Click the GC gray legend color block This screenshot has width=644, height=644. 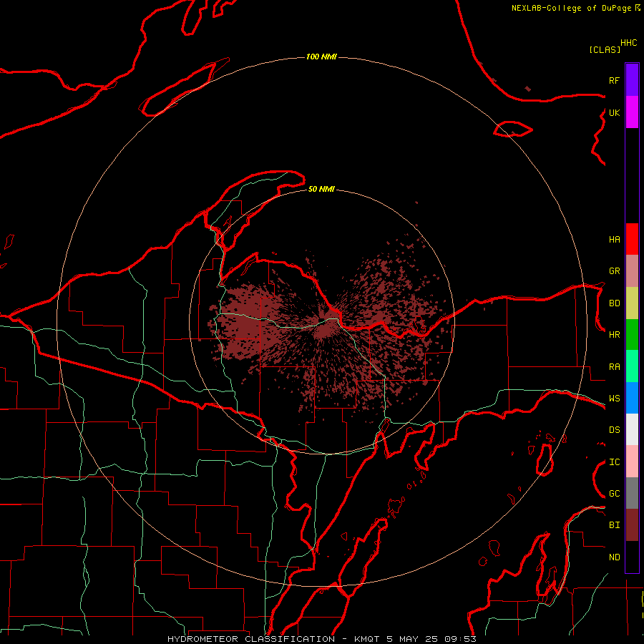click(x=632, y=493)
